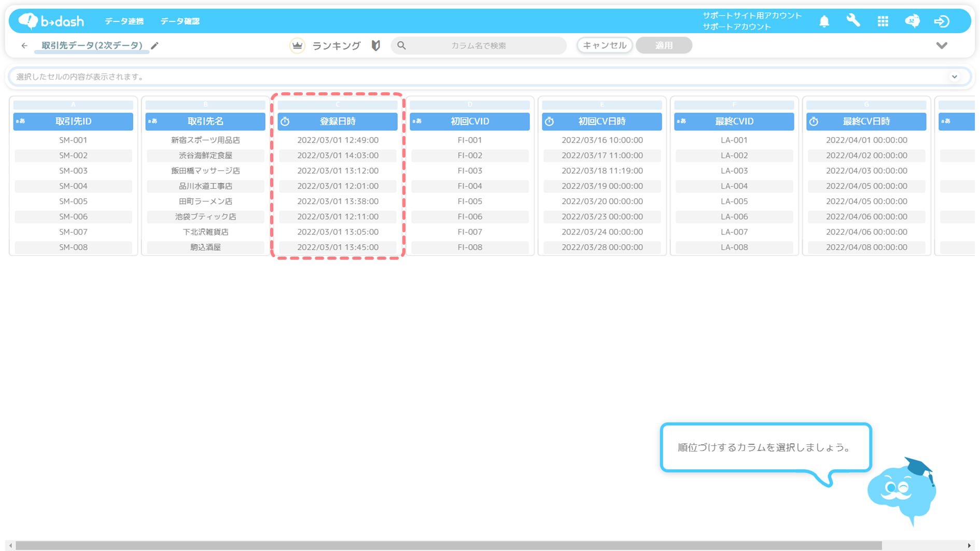This screenshot has height=551, width=980.
Task: Click cell 駒込酒屋
Action: tap(205, 247)
